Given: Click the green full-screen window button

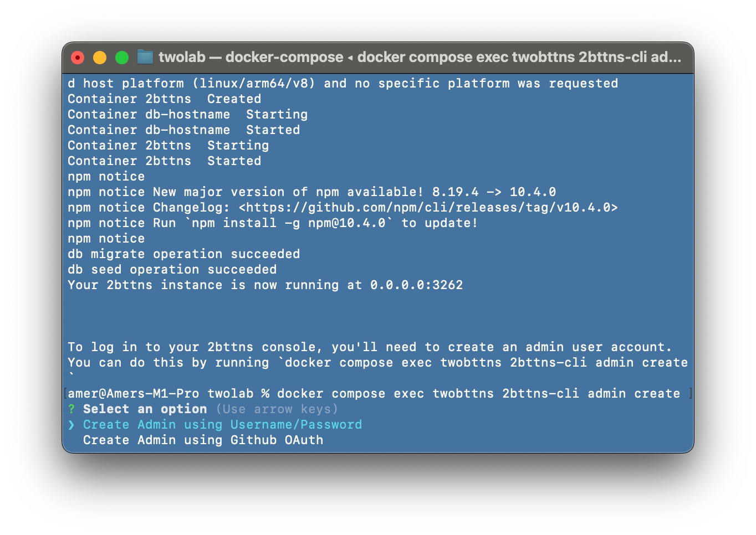Looking at the screenshot, I should coord(122,58).
